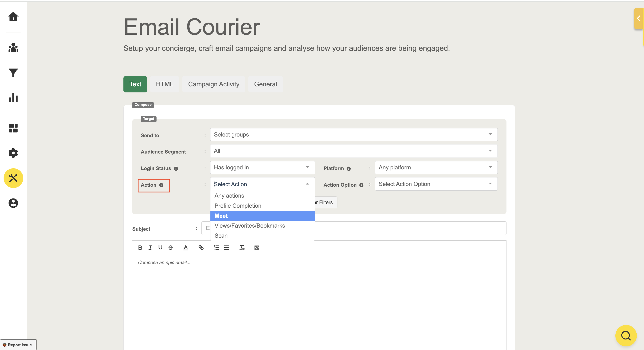Image resolution: width=644 pixels, height=350 pixels.
Task: Toggle the numbered list formatting
Action: pos(216,248)
